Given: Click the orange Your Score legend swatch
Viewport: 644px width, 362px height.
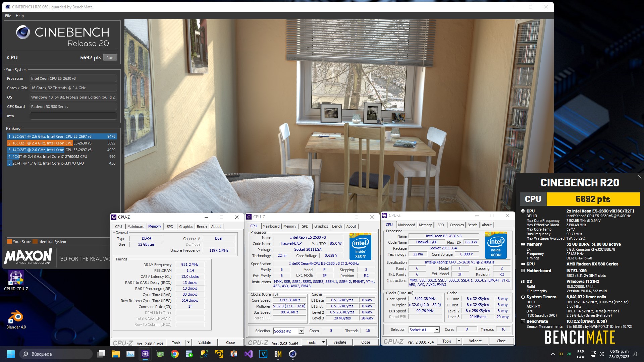Looking at the screenshot, I should 9,242.
